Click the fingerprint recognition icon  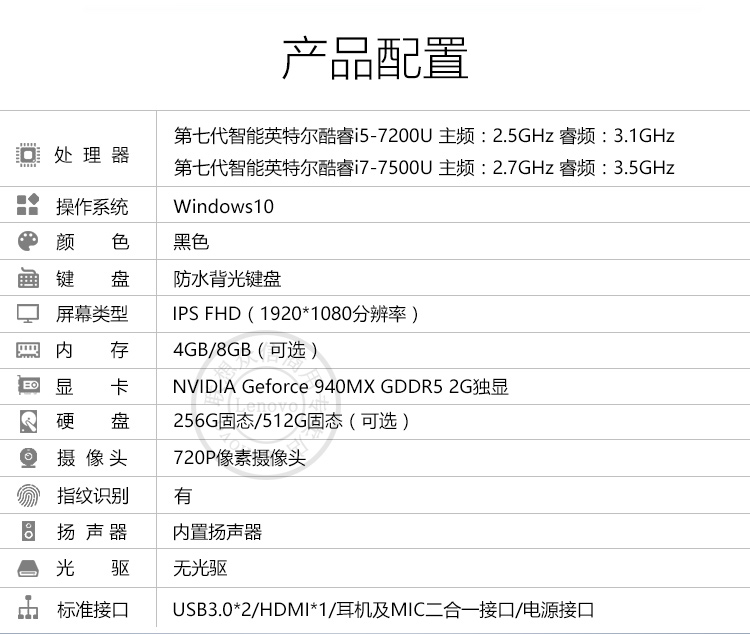pyautogui.click(x=28, y=495)
